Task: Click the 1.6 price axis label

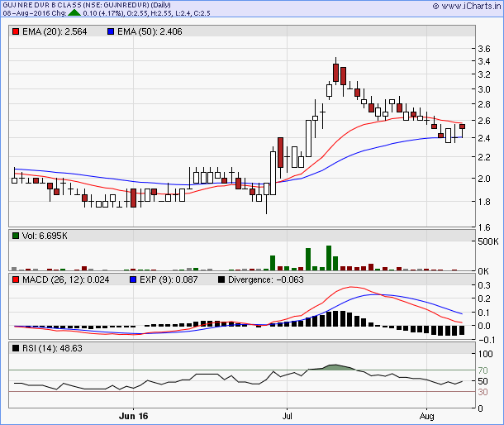Action: (484, 227)
